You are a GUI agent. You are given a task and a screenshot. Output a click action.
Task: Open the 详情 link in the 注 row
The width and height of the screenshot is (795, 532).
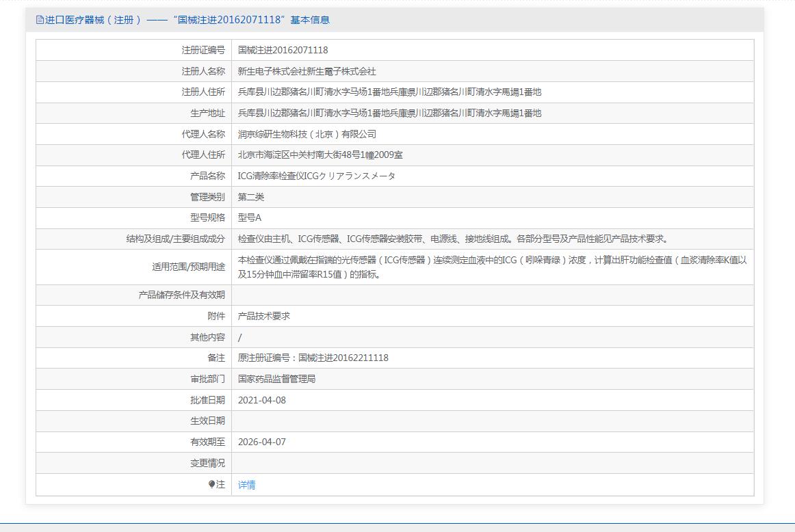[x=247, y=485]
